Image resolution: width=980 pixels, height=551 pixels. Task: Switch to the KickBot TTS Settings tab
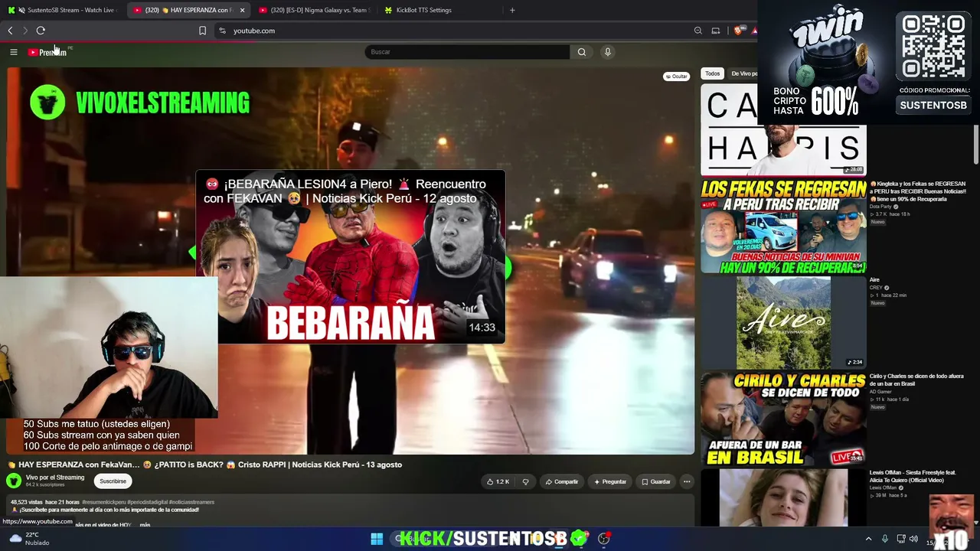pos(418,10)
